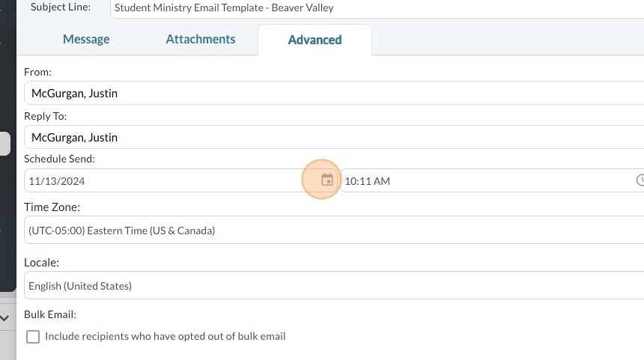Click the Subject Line text field
The image size is (644, 360).
(x=374, y=8)
